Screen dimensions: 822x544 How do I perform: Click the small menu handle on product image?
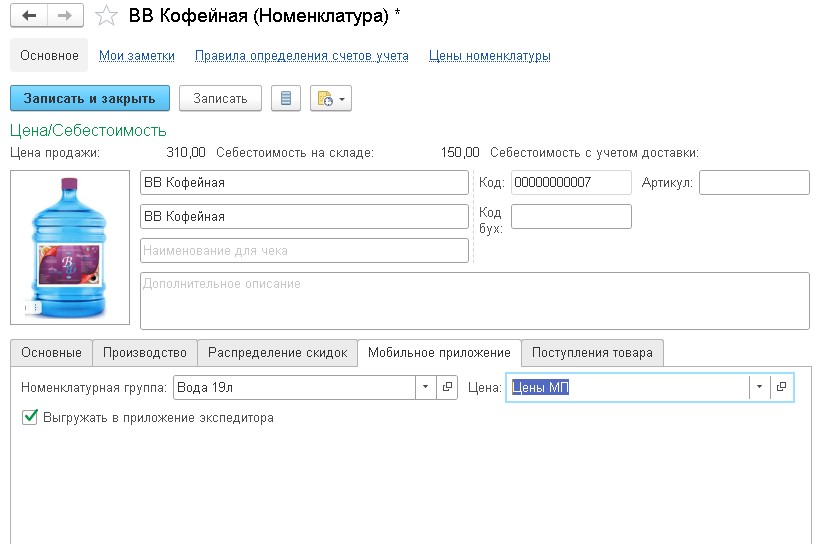(32, 309)
